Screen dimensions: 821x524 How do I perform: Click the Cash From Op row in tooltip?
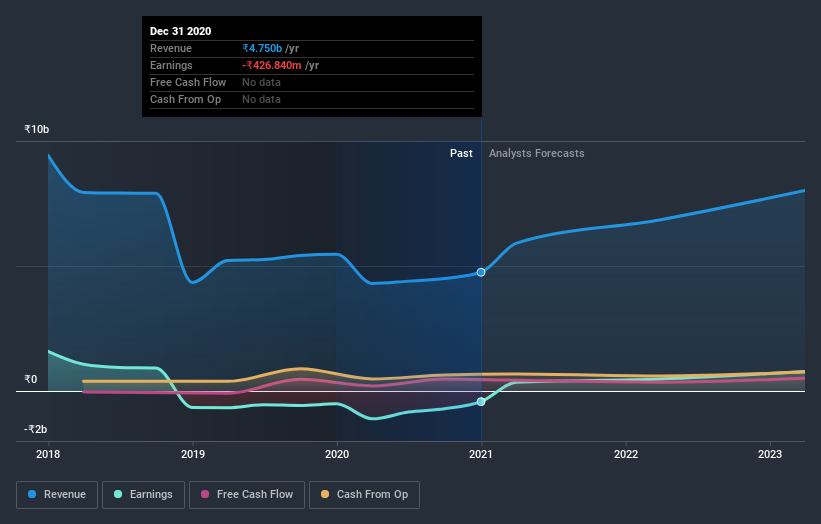[312, 99]
